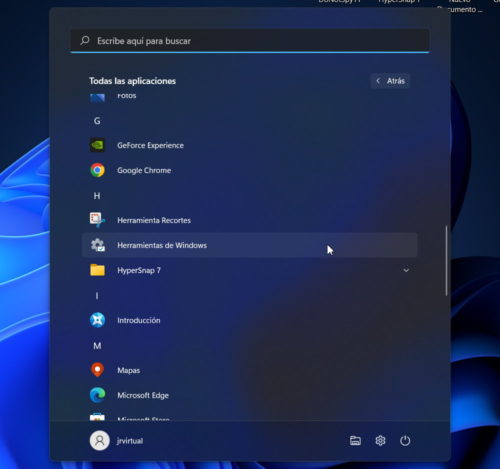
Task: Click the power button icon
Action: pyautogui.click(x=405, y=441)
